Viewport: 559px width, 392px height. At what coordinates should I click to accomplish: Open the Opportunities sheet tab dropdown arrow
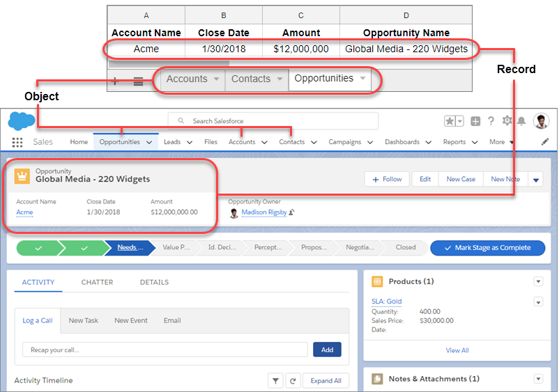tap(363, 78)
